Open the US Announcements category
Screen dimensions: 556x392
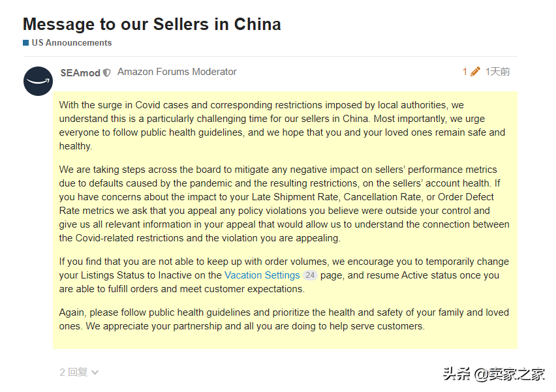coord(72,43)
